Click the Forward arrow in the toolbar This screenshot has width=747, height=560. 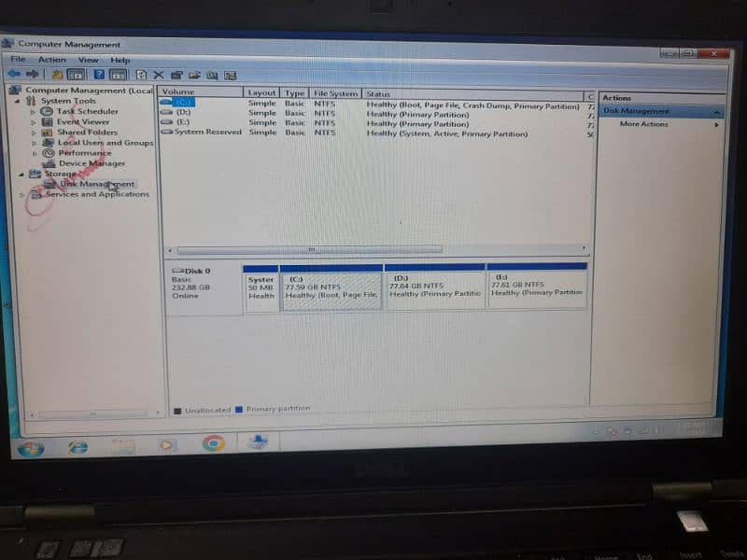point(32,74)
